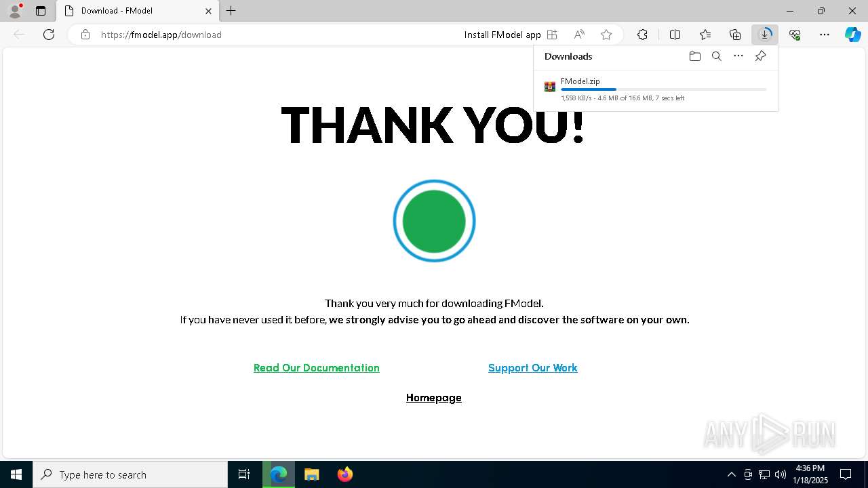Open the Extensions puzzle icon
The width and height of the screenshot is (868, 488).
tap(642, 35)
